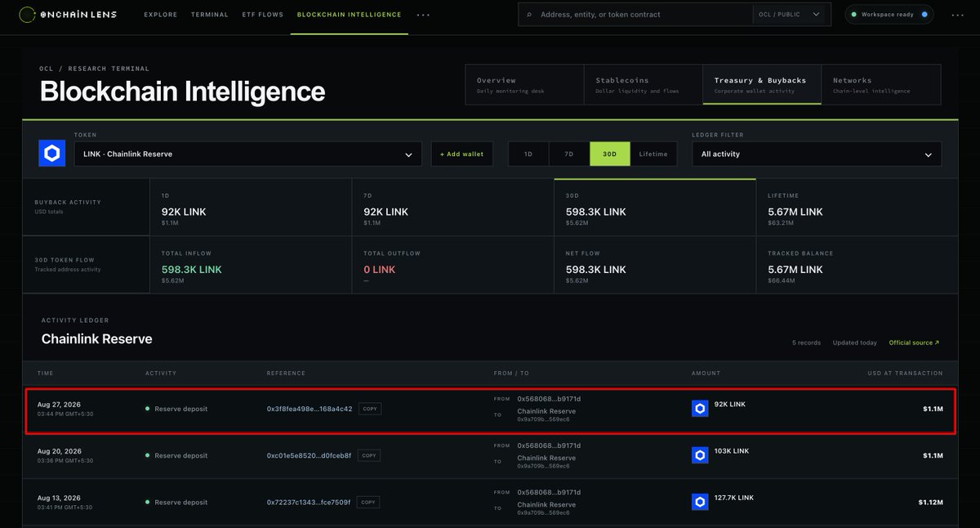The width and height of the screenshot is (980, 528).
Task: Click the AMOUNT column header
Action: coord(706,373)
